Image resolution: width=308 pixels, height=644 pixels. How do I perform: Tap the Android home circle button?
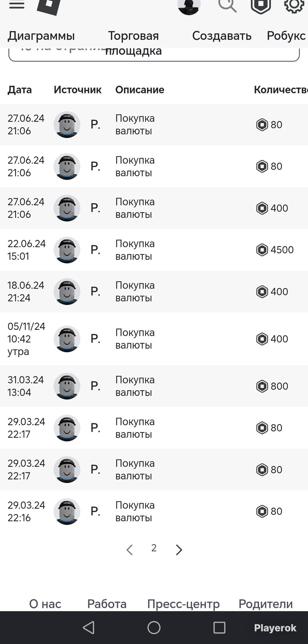(x=154, y=627)
